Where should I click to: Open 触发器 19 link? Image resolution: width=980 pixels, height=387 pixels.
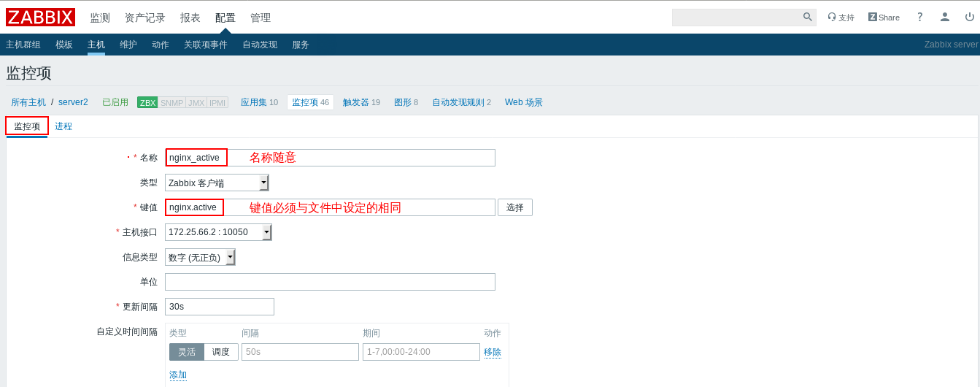361,102
